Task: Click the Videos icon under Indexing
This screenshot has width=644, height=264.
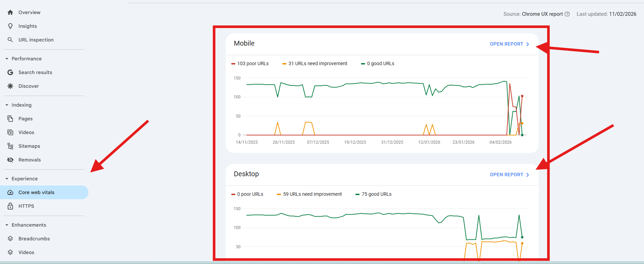Action: 10,132
